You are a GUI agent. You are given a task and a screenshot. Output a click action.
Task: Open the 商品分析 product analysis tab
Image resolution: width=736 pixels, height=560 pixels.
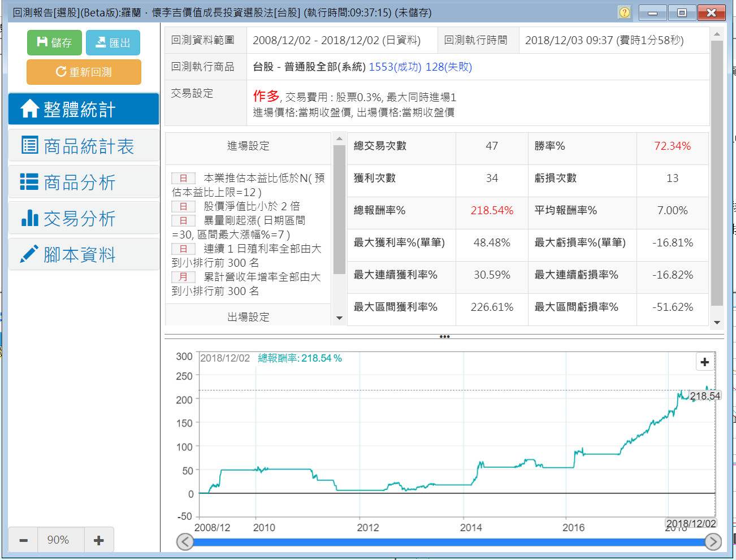(x=84, y=182)
